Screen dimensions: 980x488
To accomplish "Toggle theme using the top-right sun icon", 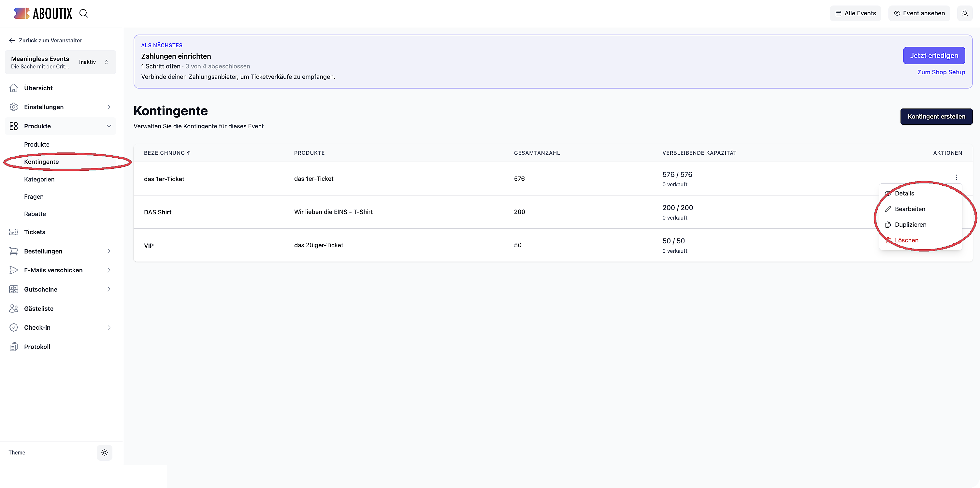I will coord(965,13).
